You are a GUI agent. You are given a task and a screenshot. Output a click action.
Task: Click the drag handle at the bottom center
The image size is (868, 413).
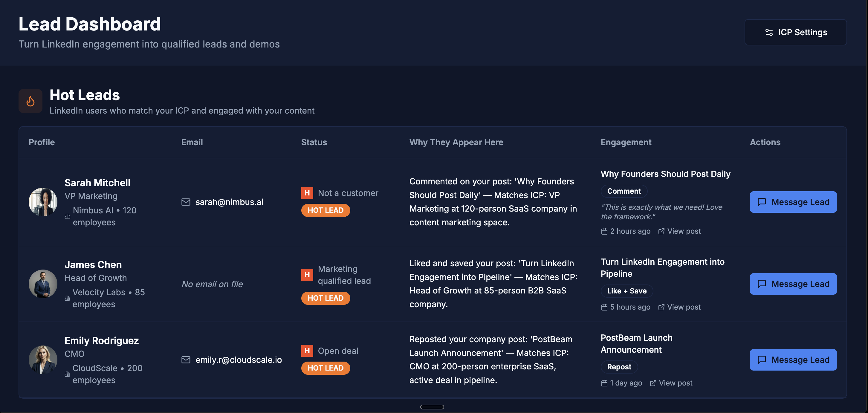tap(432, 407)
